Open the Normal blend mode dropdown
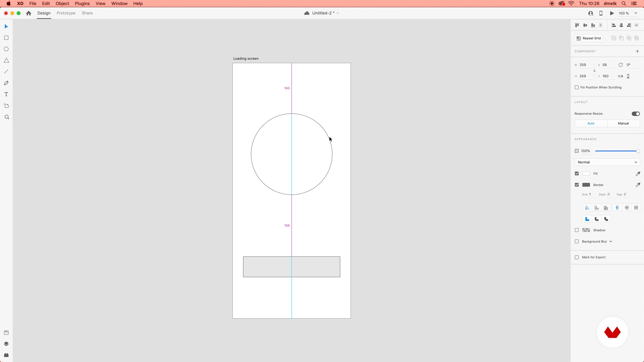Screen dimensions: 644x362 [x=607, y=162]
